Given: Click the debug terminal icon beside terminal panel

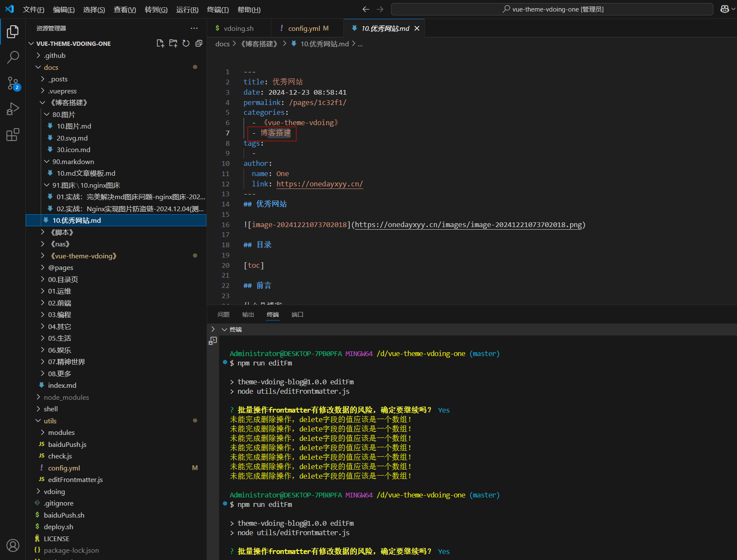Looking at the screenshot, I should [213, 341].
